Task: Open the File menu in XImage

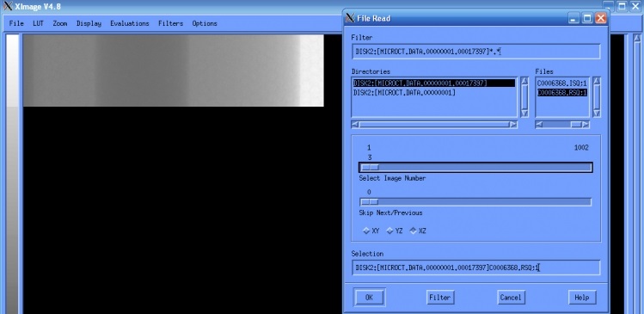Action: pos(16,23)
